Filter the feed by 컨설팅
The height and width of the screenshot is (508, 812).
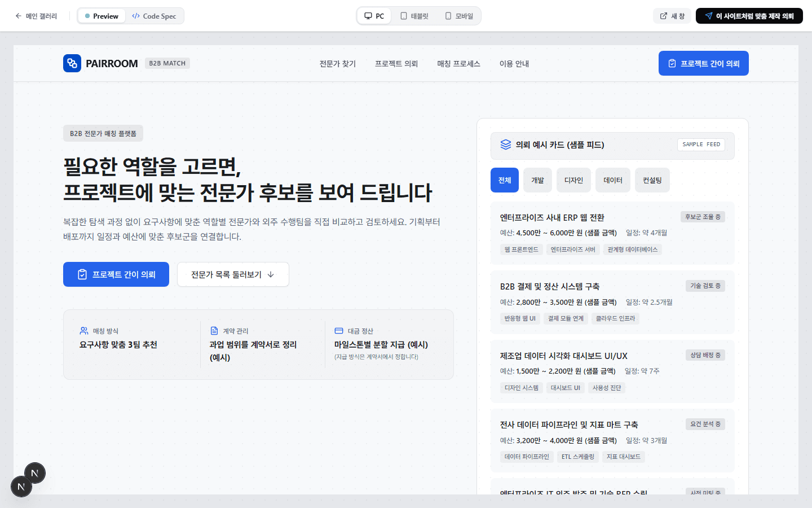(652, 180)
